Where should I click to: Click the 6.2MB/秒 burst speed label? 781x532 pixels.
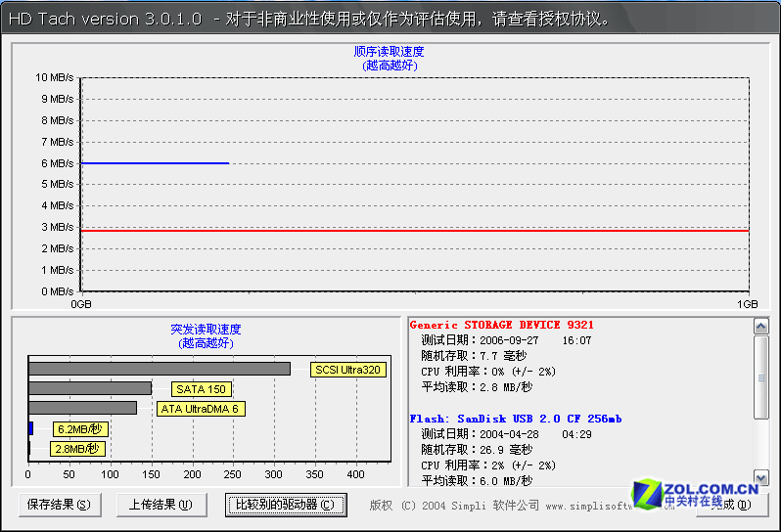pos(80,429)
